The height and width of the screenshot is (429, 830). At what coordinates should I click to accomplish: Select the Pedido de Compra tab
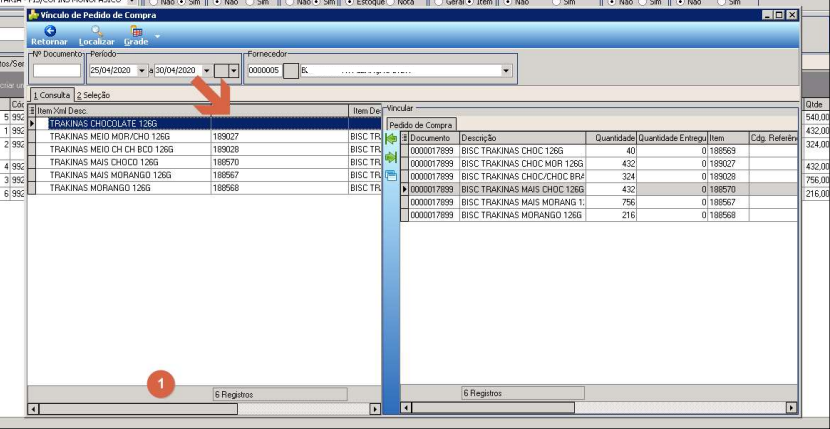[x=421, y=125]
